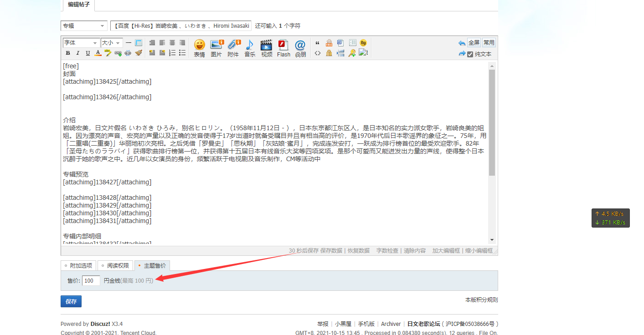644x335 pixels.
Task: Redo the last edit
Action: (462, 54)
